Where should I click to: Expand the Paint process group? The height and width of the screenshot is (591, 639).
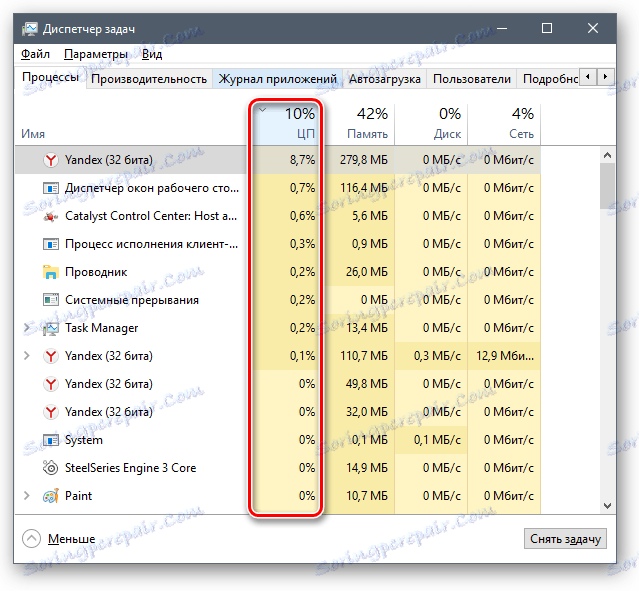[27, 496]
